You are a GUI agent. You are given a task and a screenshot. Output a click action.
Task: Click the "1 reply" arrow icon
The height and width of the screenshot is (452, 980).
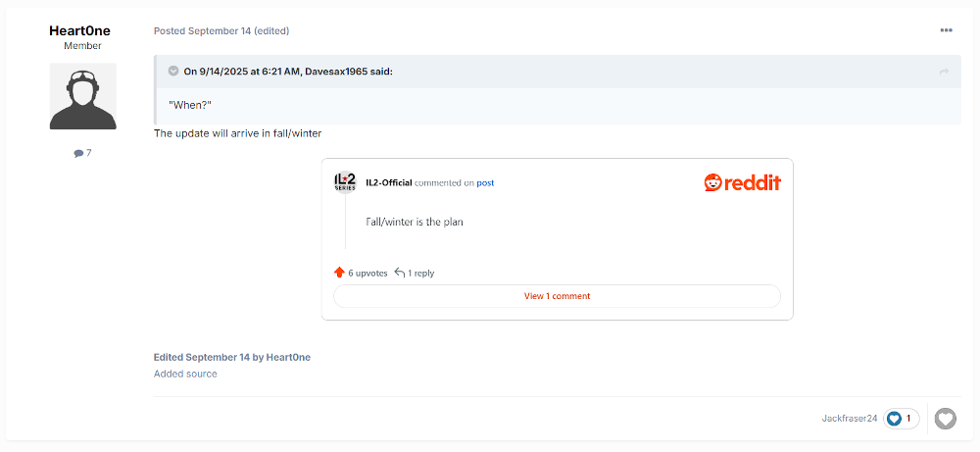point(400,273)
